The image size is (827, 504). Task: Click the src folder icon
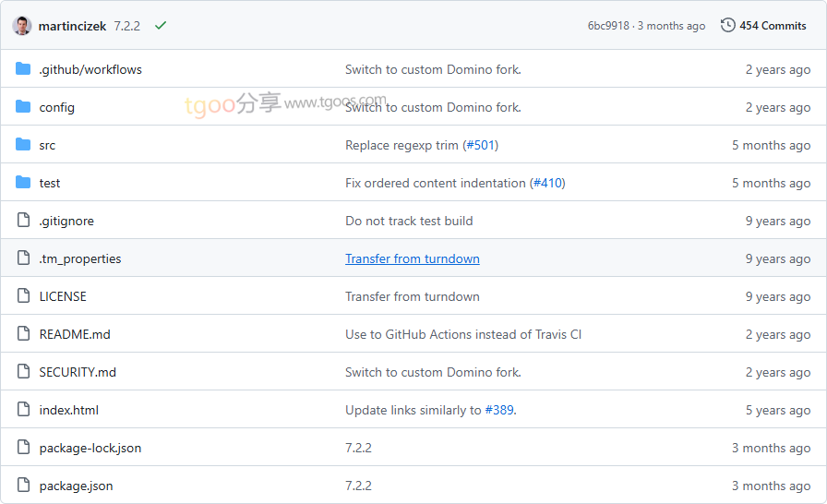[23, 145]
